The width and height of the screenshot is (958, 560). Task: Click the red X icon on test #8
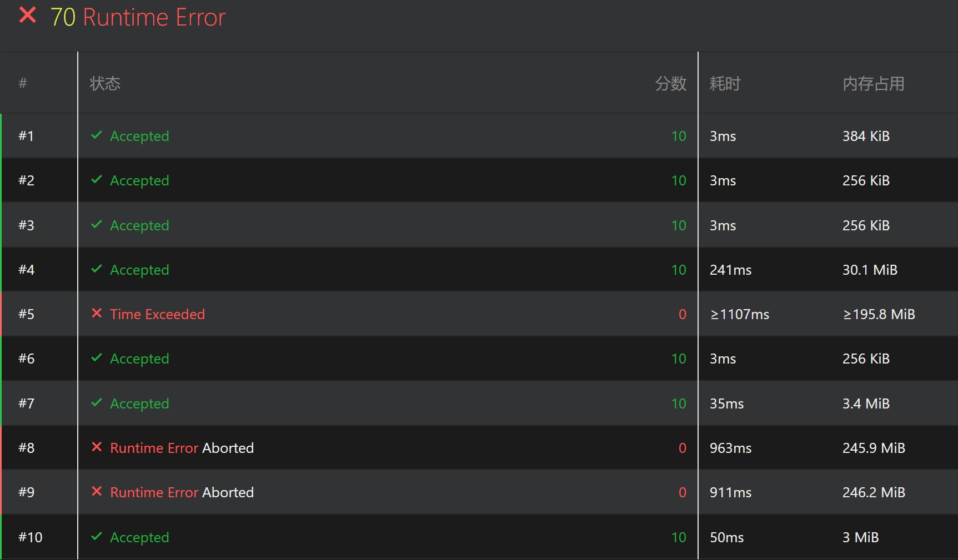(x=97, y=447)
